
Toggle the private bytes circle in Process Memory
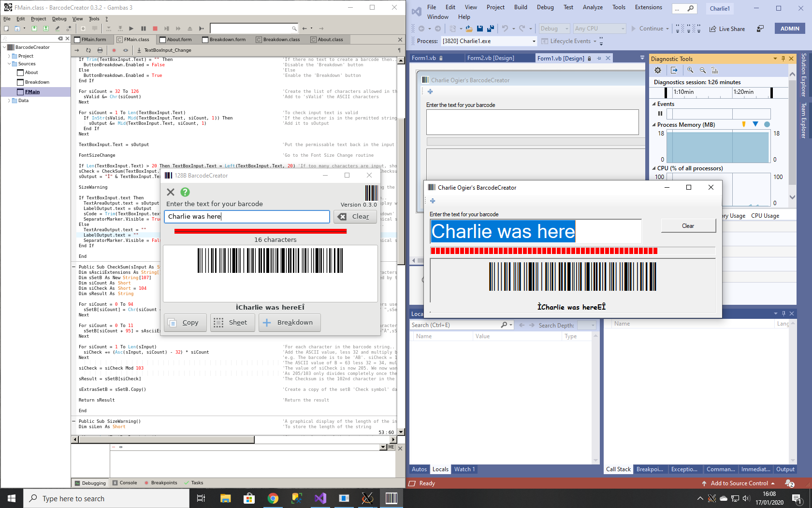click(x=767, y=124)
